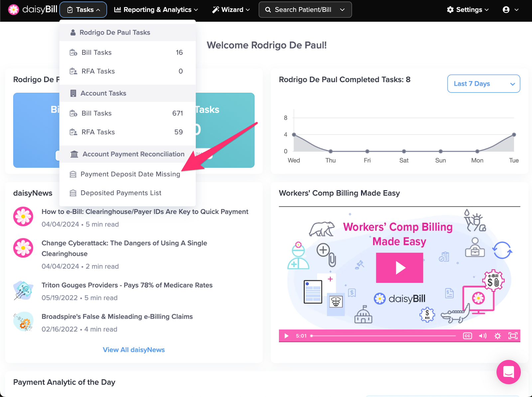Click the Triton Gouges article thumbnail

(23, 291)
